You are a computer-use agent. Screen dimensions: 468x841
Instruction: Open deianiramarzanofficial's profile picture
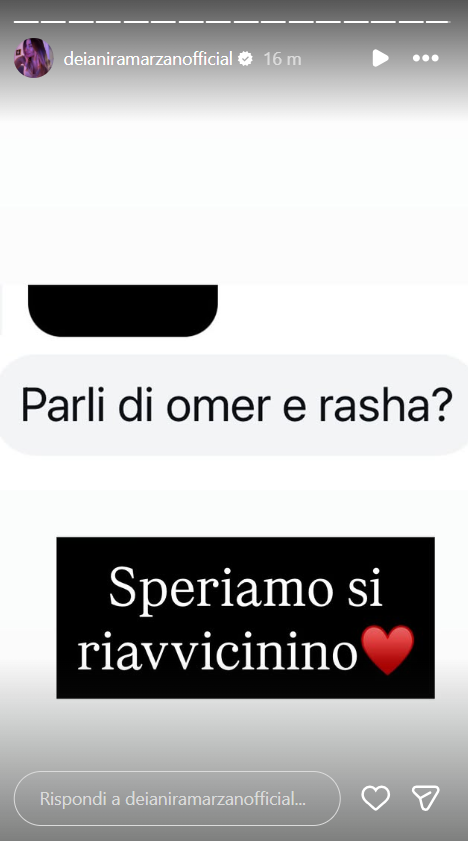click(x=34, y=58)
